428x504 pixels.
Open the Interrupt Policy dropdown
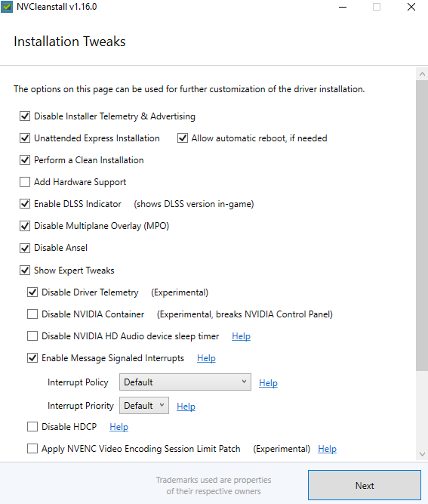tap(185, 382)
